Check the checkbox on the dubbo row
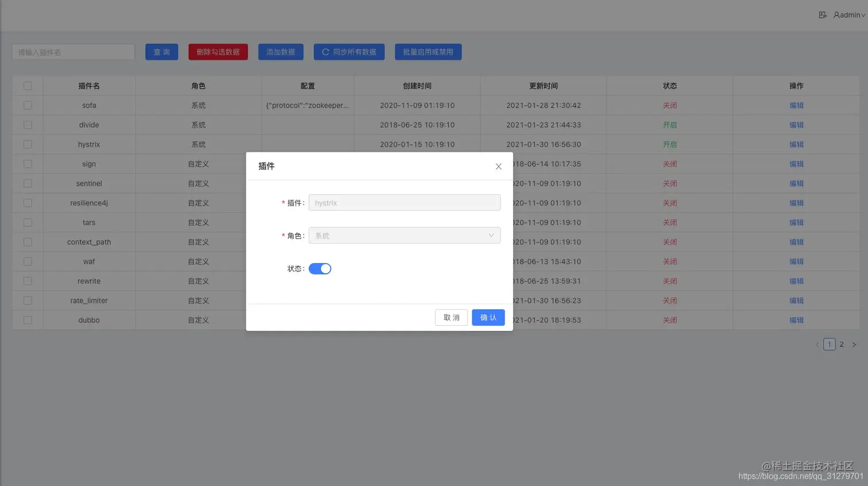Viewport: 868px width, 486px height. [x=28, y=320]
